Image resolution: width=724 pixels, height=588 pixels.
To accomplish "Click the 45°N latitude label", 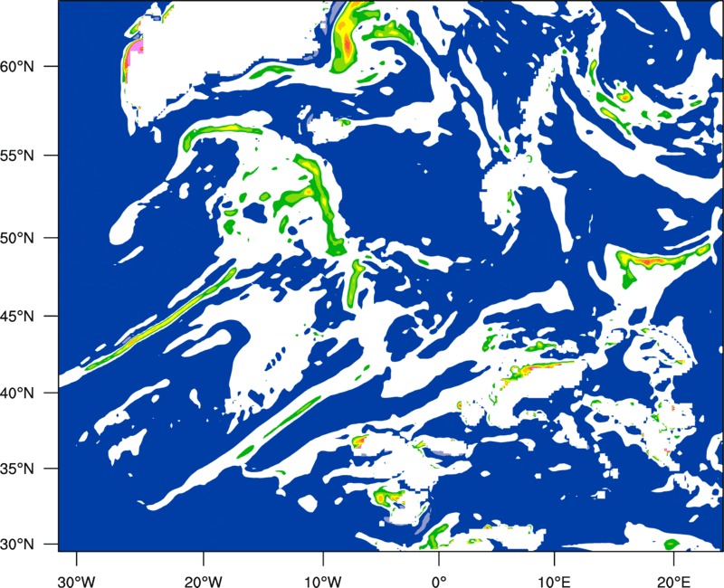I will [x=17, y=317].
